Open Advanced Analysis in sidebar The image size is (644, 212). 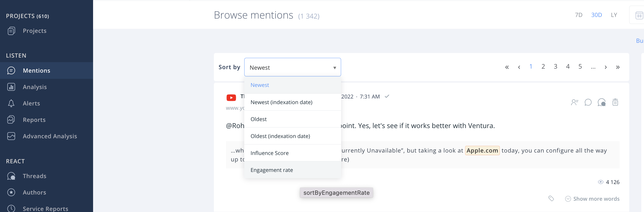click(x=50, y=136)
